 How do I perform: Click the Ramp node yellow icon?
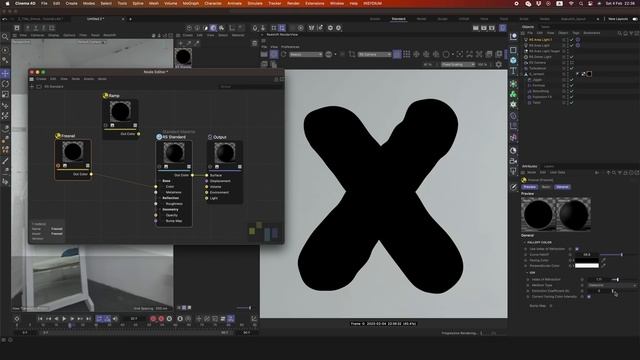click(105, 96)
